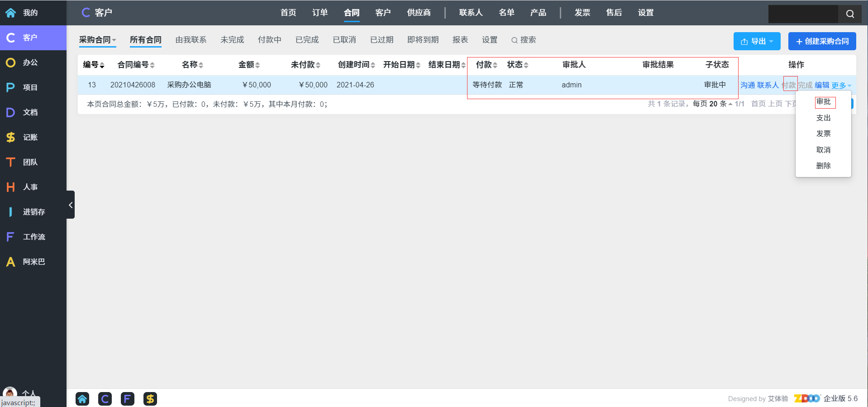Click the 创建采购合同 button
The width and height of the screenshot is (868, 407).
pos(822,41)
